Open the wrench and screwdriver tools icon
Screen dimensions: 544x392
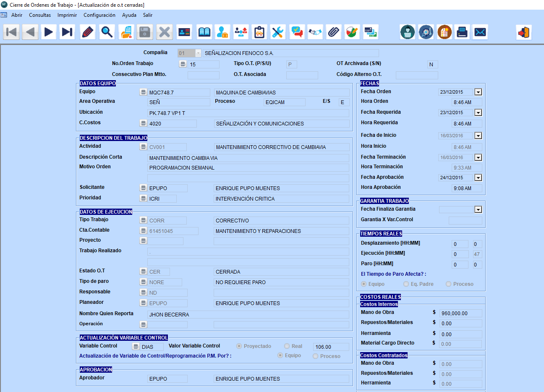point(278,32)
